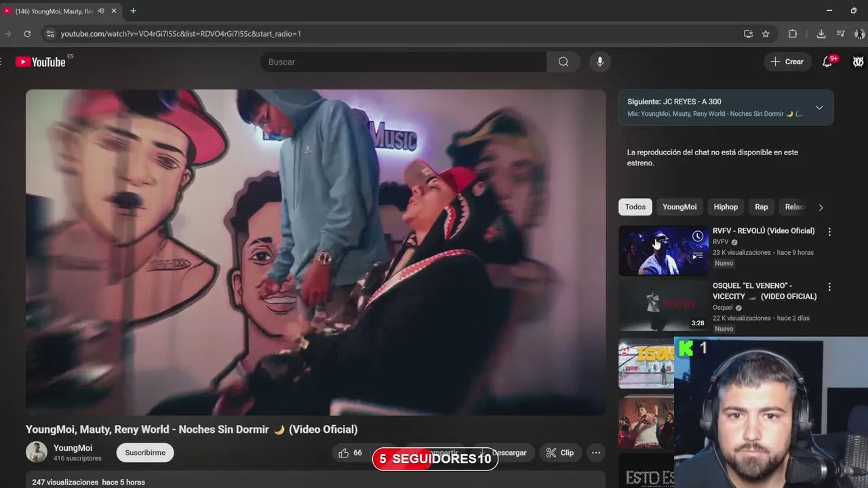Reload the page with the refresh icon
The image size is (868, 488).
(27, 33)
